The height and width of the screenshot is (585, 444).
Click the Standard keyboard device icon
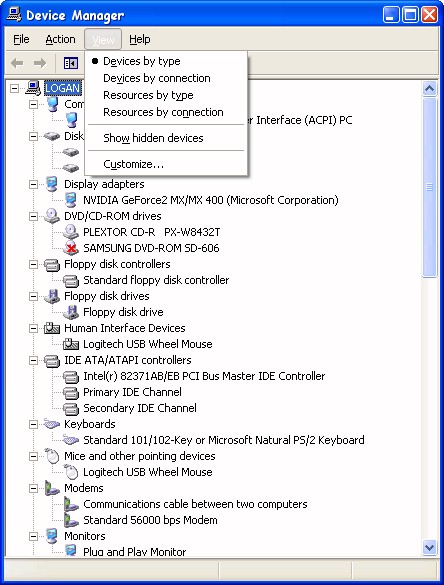[71, 440]
